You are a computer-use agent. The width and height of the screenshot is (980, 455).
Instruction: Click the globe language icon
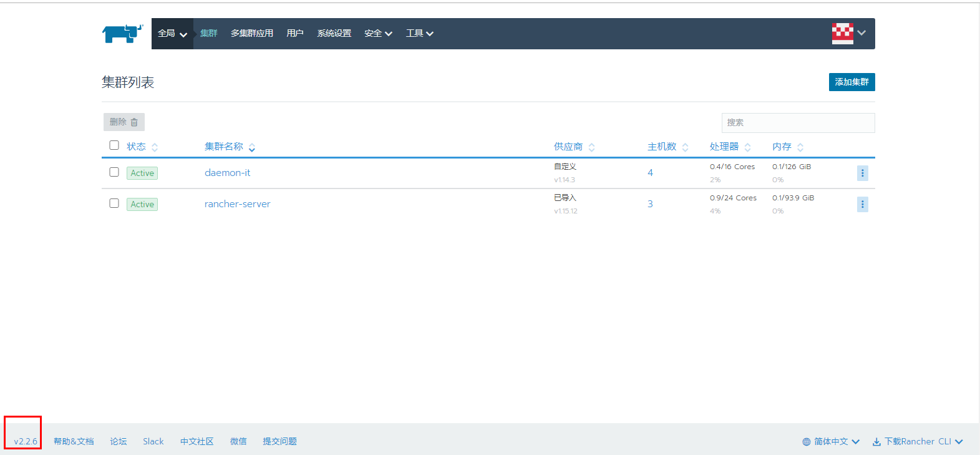[807, 442]
